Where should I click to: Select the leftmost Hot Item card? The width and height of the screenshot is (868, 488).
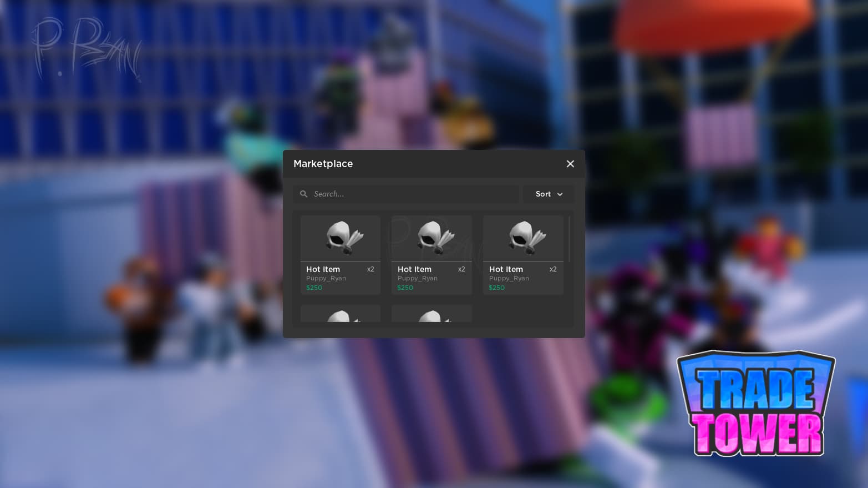pyautogui.click(x=341, y=255)
